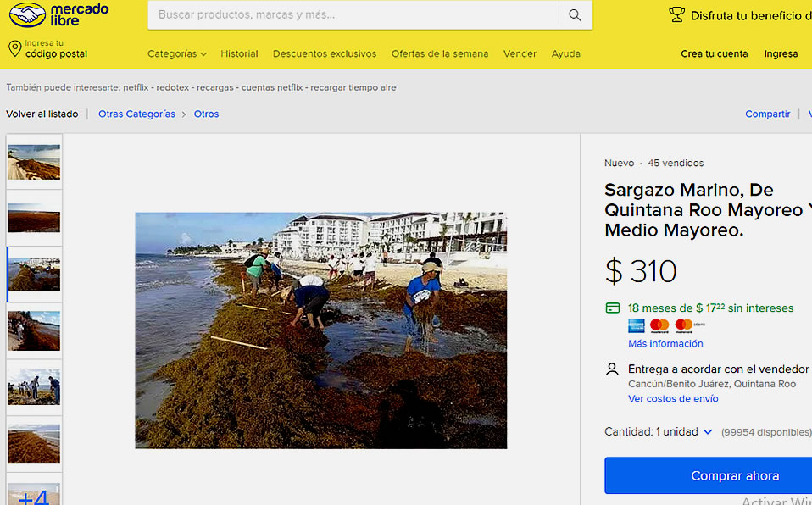The height and width of the screenshot is (505, 812).
Task: Open the +4 more photos thumbnail
Action: pos(34,494)
